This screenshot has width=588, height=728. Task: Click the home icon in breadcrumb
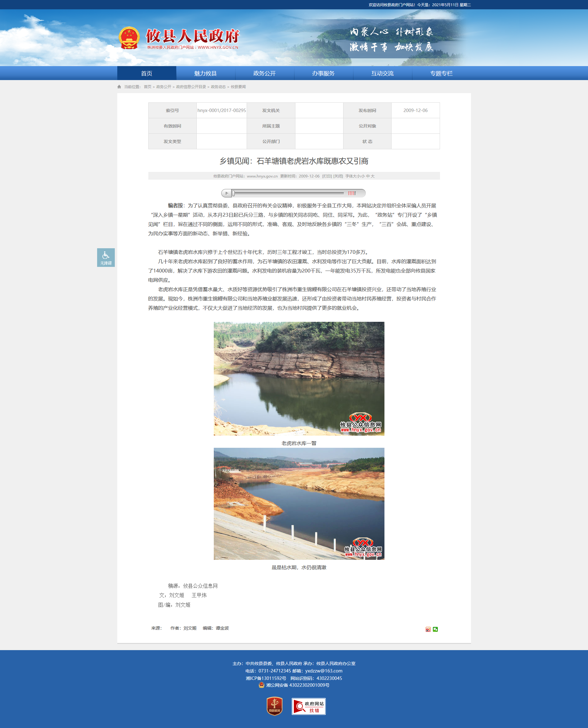tap(119, 87)
